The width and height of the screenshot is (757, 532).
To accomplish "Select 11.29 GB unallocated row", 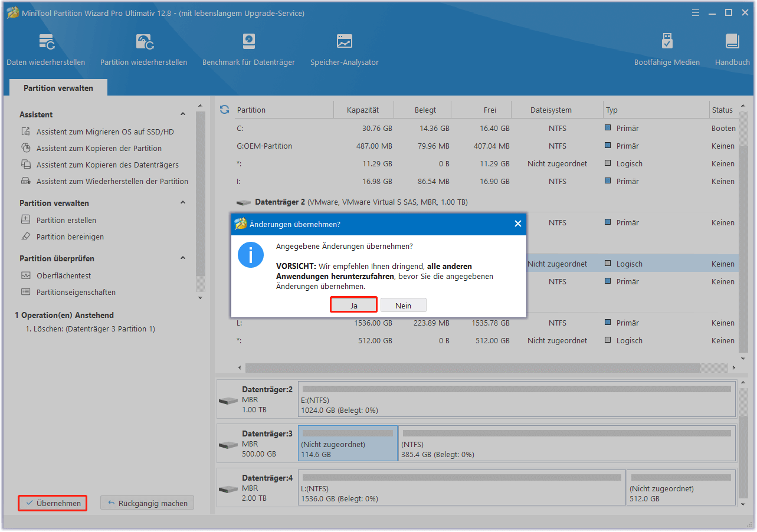I will [486, 164].
